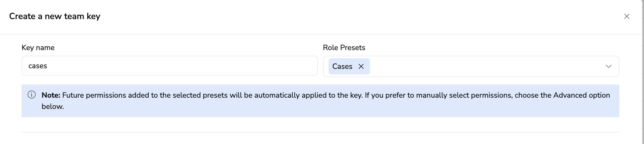This screenshot has height=144, width=644.
Task: Open the Role Presets combo box
Action: click(485, 66)
